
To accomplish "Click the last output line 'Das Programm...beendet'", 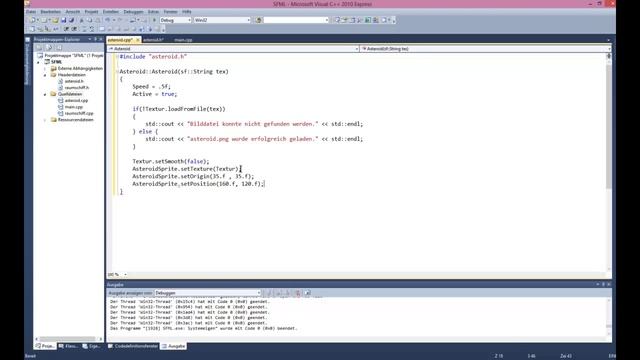I will click(204, 328).
